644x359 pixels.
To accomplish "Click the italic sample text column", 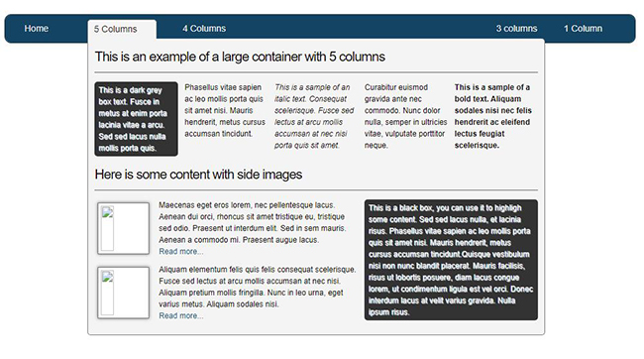I will 314,116.
